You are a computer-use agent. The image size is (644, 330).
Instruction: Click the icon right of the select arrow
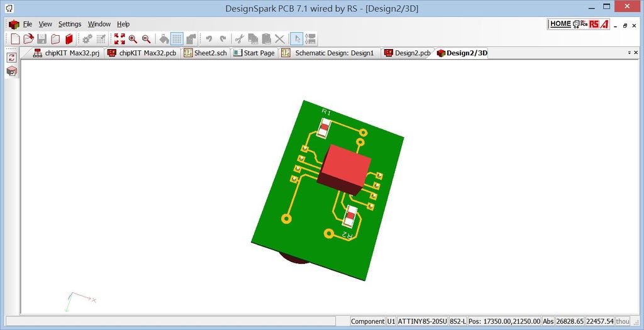tap(311, 39)
